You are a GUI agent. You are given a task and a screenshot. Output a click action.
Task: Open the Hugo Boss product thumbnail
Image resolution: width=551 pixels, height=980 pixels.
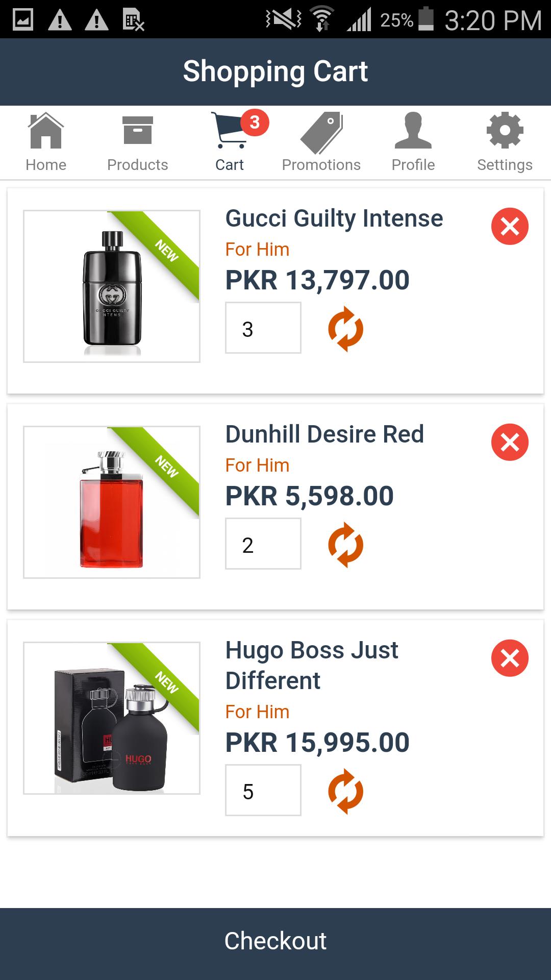tap(112, 718)
